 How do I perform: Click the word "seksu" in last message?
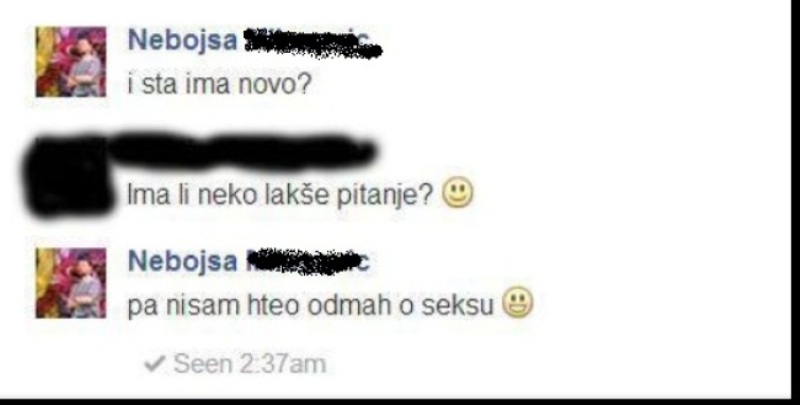(x=458, y=305)
